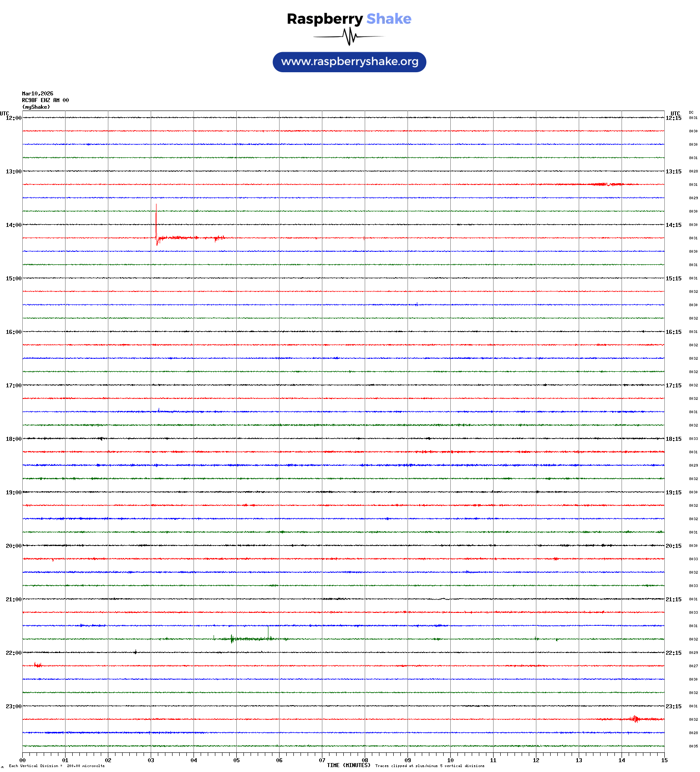Click the green seismic event near 21:50
Screen dimensions: 700x772
[233, 639]
